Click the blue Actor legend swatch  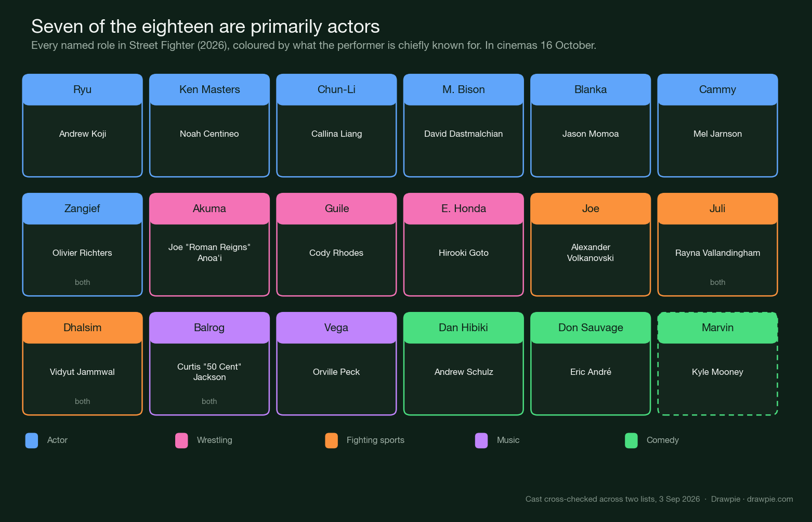32,440
